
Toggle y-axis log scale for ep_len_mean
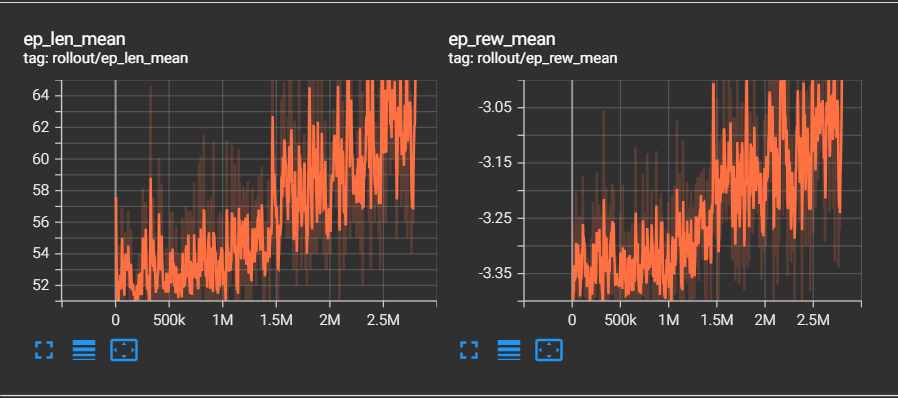(x=84, y=350)
